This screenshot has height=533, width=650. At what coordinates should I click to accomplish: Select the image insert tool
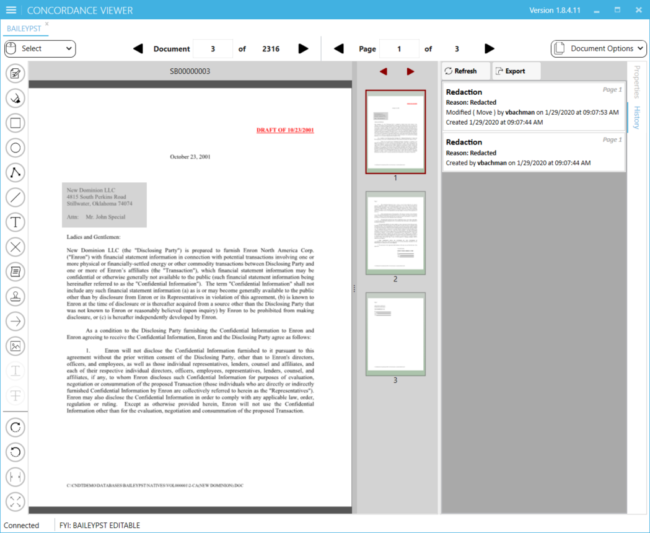tap(15, 346)
